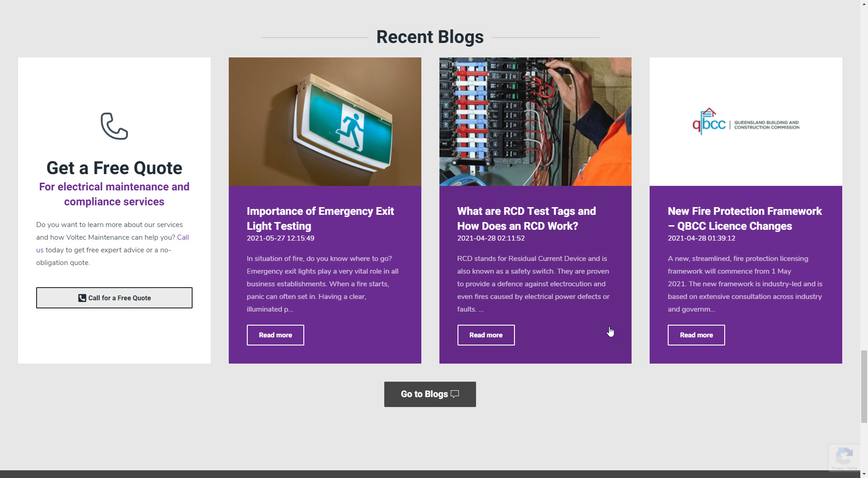The height and width of the screenshot is (478, 868).
Task: Open 'New Fire Protection Framework' blog title
Action: 745,218
